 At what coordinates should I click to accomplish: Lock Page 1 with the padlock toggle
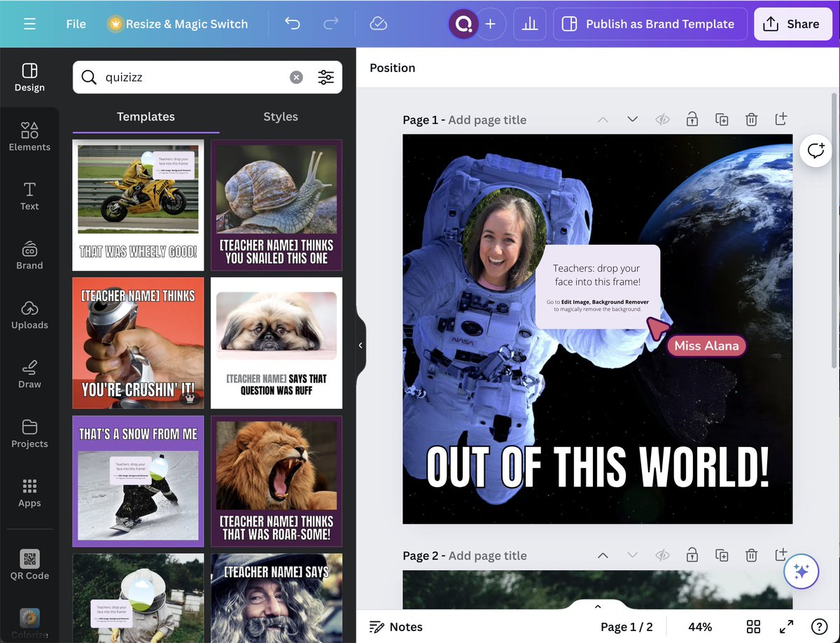(692, 119)
